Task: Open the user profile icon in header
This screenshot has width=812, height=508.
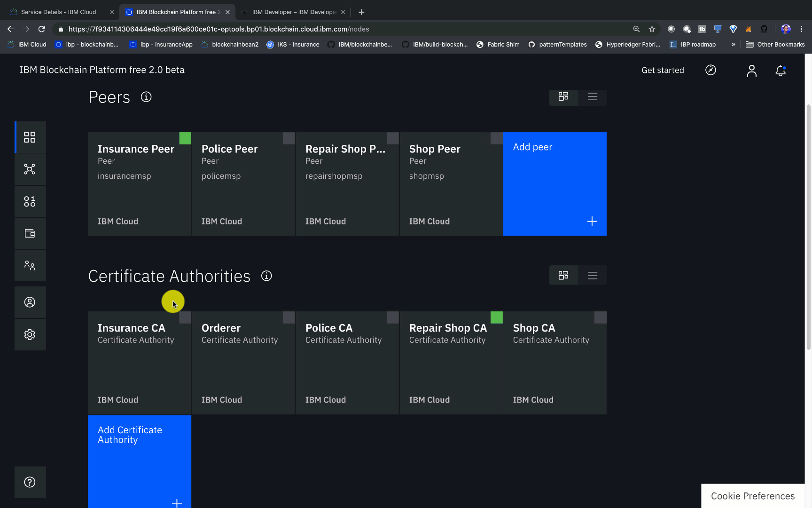Action: (752, 71)
